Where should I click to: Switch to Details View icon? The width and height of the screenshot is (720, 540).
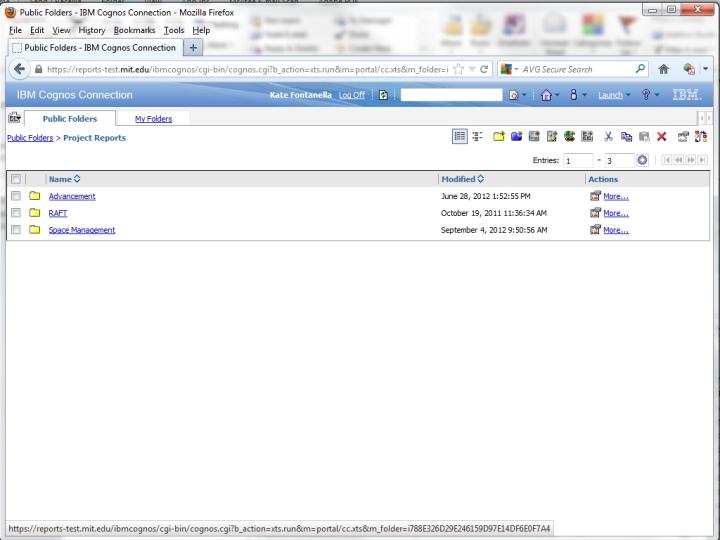pos(477,137)
